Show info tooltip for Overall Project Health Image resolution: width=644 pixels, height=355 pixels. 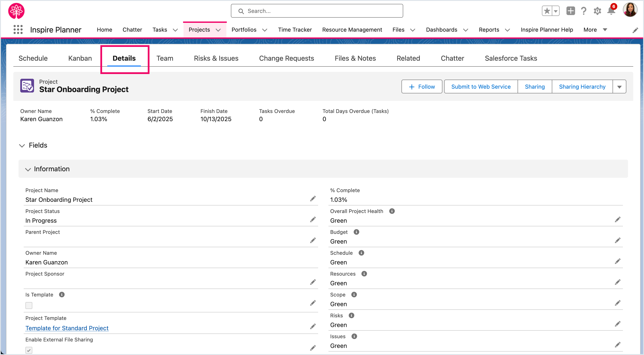[392, 211]
